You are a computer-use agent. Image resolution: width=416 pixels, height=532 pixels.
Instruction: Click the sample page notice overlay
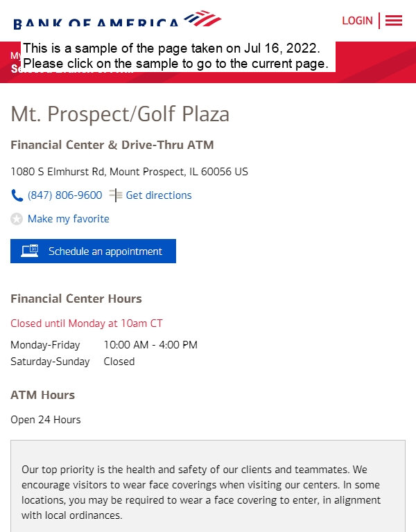[178, 56]
